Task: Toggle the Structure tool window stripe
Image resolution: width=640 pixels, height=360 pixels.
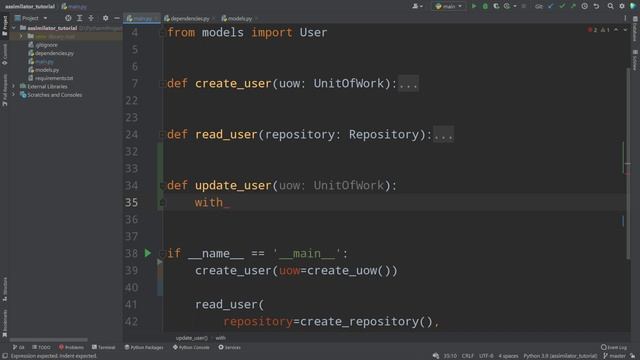Action: pyautogui.click(x=4, y=289)
